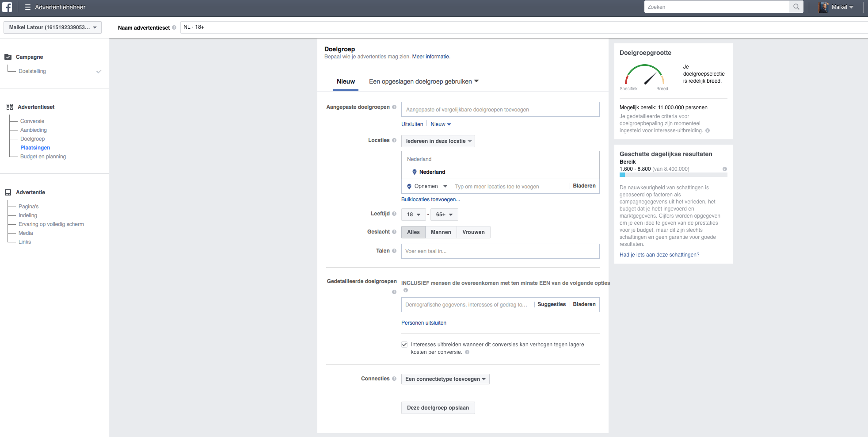This screenshot has height=437, width=868.
Task: Click info icon under Gedetailleerde doelgroepen label
Action: [394, 292]
